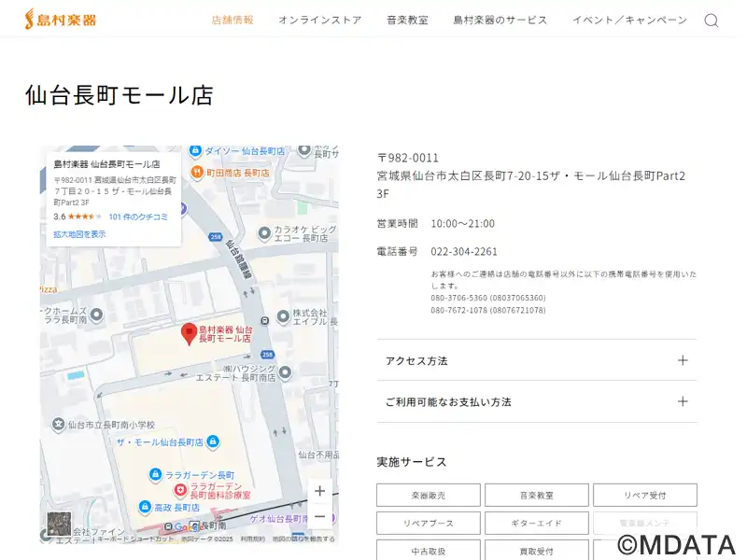The height and width of the screenshot is (560, 747).
Task: Zoom out on the map
Action: tap(319, 516)
